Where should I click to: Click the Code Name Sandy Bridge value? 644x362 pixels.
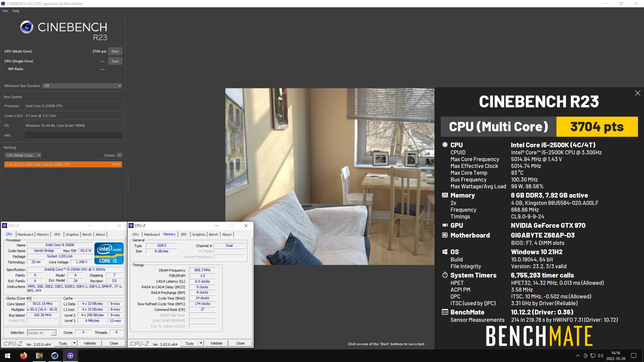point(44,251)
